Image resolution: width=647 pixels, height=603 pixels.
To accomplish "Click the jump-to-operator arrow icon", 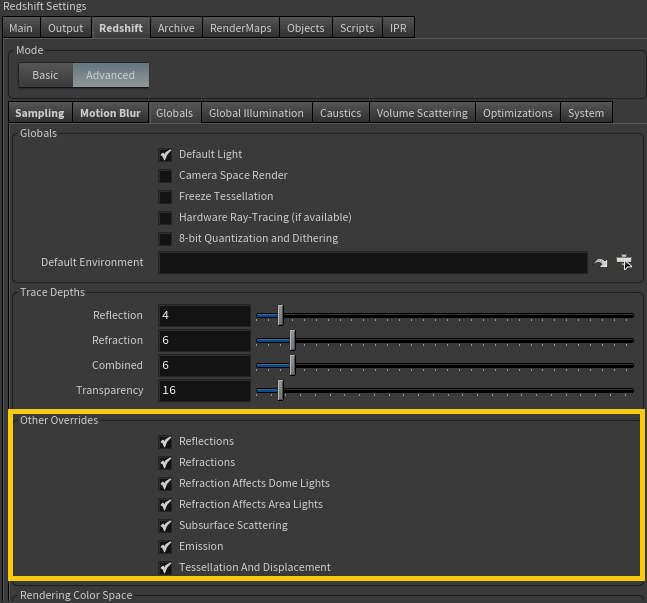I will 601,263.
